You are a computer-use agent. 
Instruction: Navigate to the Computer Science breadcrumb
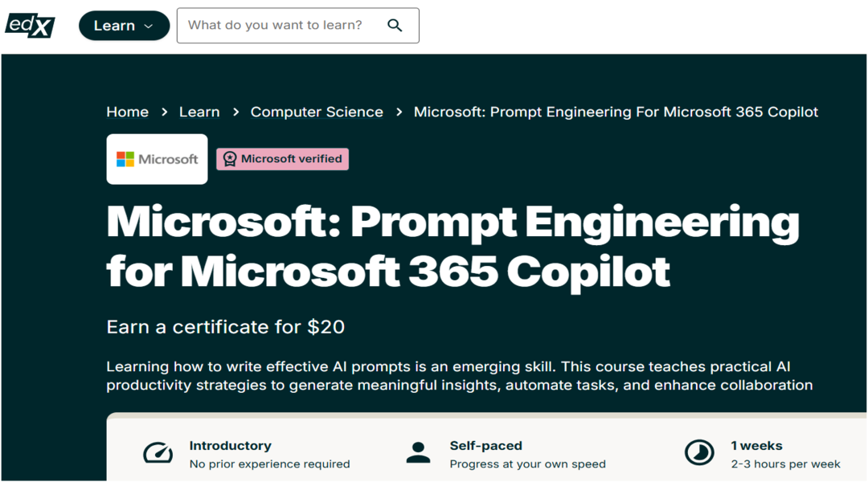coord(317,112)
